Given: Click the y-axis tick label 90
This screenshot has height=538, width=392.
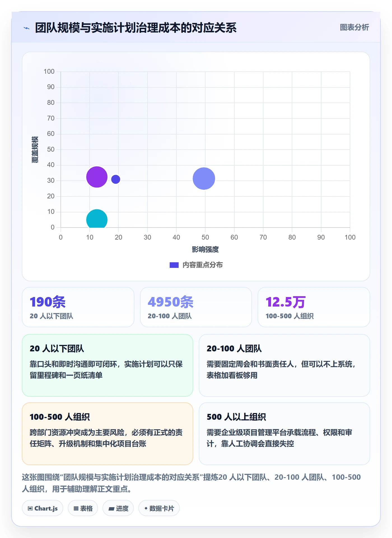Looking at the screenshot, I should click(x=51, y=87).
